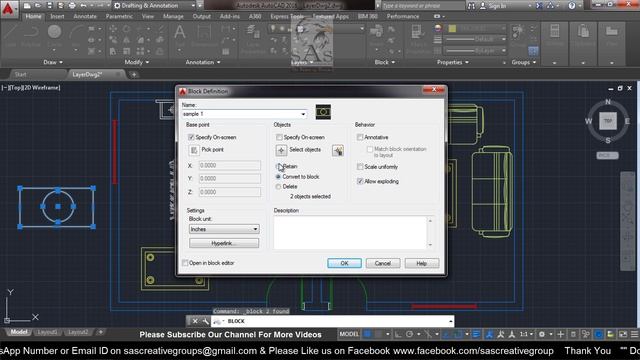Enable the Annotative checkbox
640x360 pixels.
pyautogui.click(x=360, y=137)
